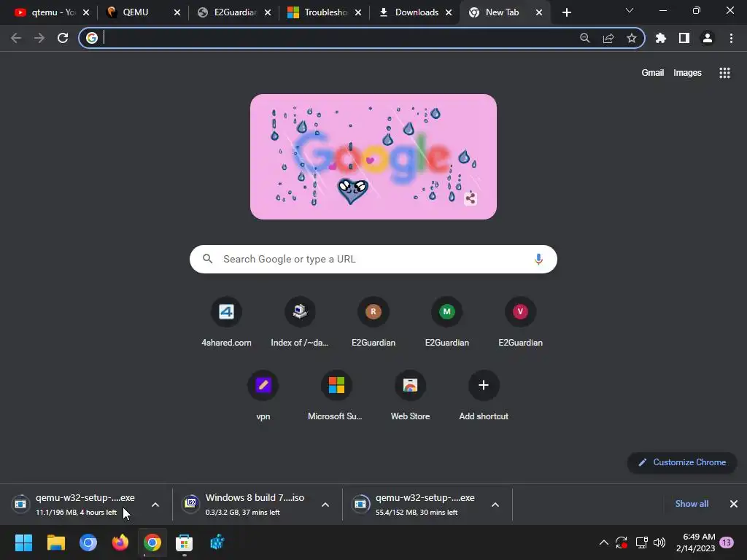Open File Explorer from the taskbar
Screen dimensions: 747x560
point(55,542)
